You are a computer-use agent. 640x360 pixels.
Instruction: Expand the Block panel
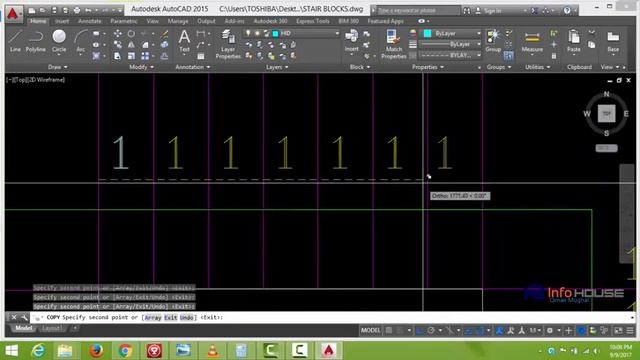tap(360, 67)
